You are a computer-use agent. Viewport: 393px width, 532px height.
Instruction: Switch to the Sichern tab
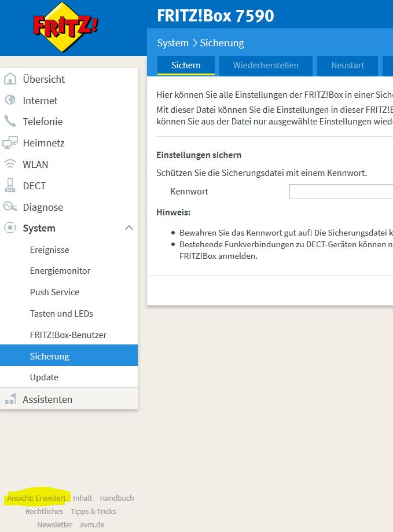point(186,65)
